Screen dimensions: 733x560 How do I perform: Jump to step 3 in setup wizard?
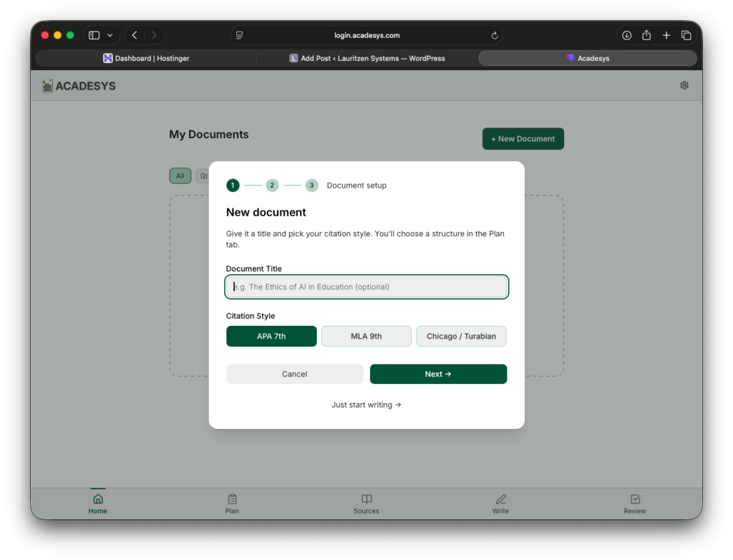point(311,185)
